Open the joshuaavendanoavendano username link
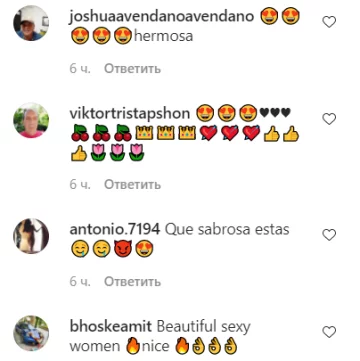Screen dimensions: 360x361 click(x=162, y=16)
